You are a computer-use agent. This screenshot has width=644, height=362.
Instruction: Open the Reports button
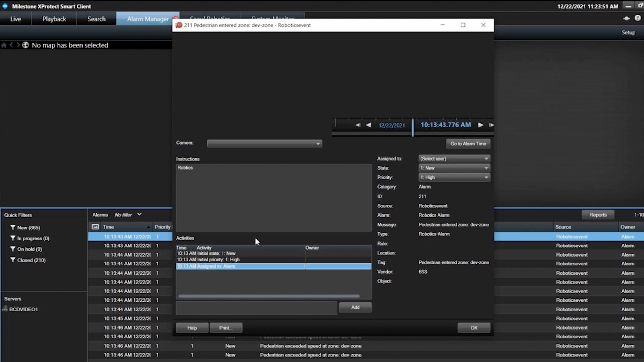598,215
